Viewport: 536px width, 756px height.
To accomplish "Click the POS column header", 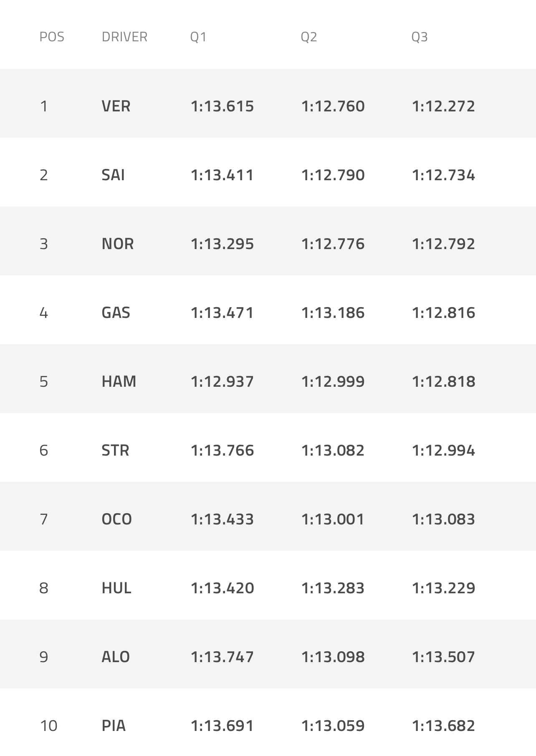I will [x=52, y=37].
